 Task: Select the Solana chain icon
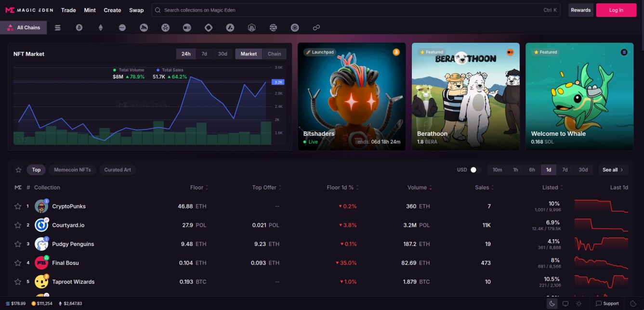[58, 28]
